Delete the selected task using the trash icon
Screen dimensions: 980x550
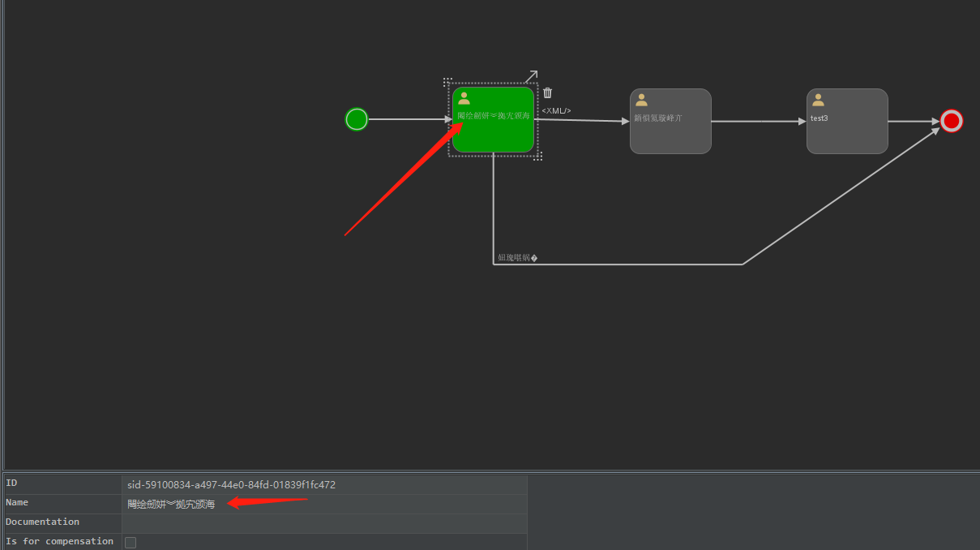(x=547, y=92)
